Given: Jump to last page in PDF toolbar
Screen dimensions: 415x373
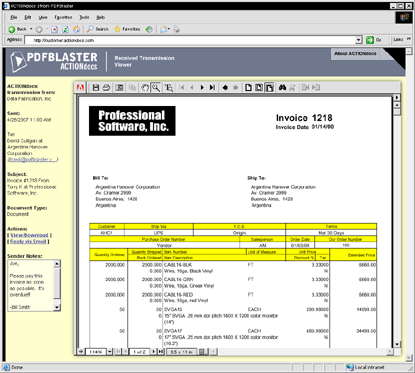Looking at the screenshot, I should [x=212, y=88].
